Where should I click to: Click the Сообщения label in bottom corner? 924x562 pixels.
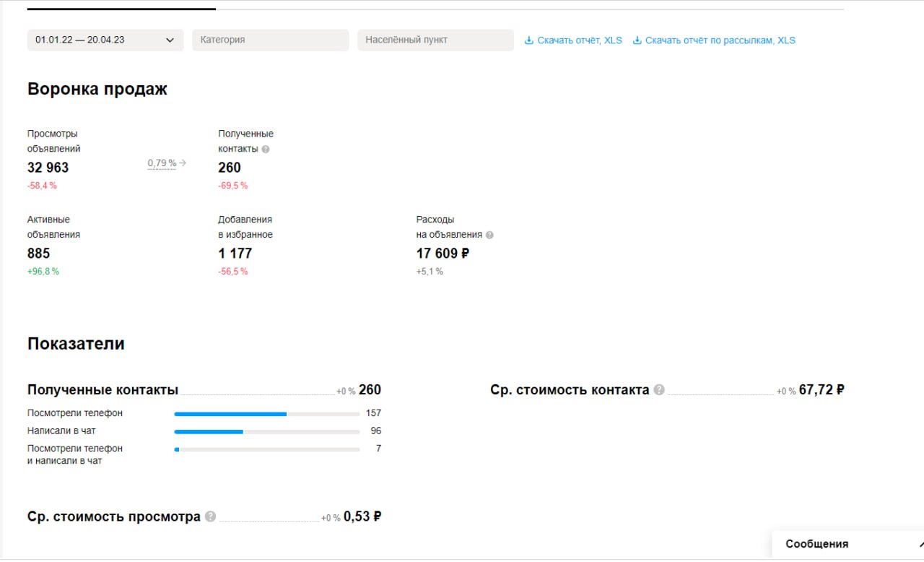pos(816,544)
